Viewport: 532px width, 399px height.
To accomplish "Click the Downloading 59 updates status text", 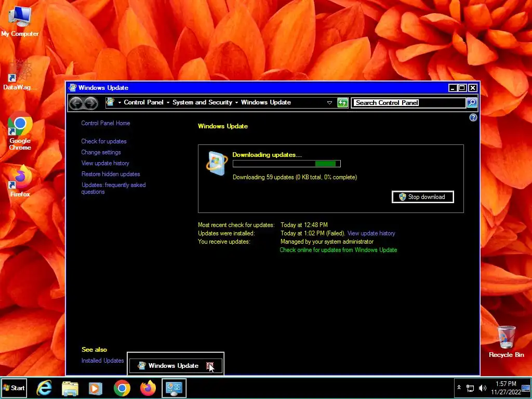I will [x=295, y=177].
